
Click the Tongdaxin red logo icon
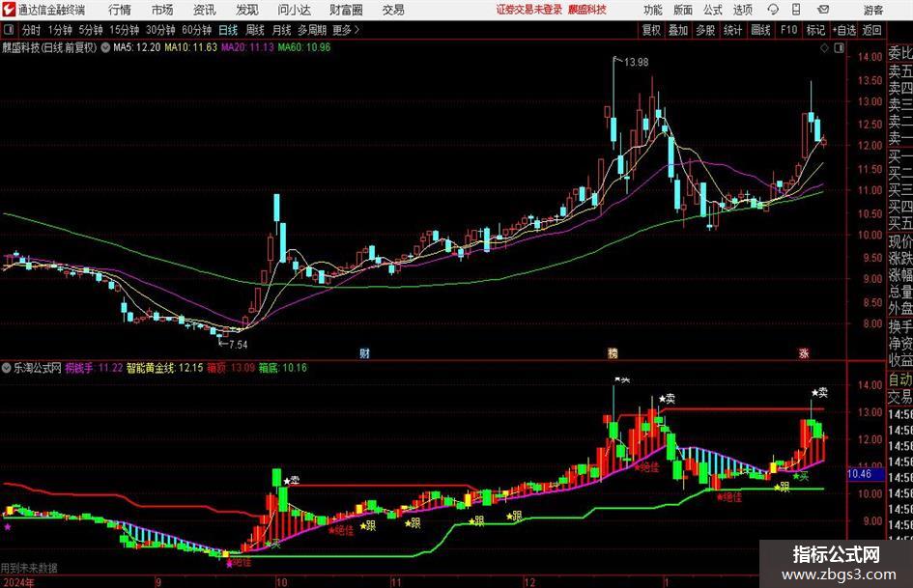coord(8,10)
